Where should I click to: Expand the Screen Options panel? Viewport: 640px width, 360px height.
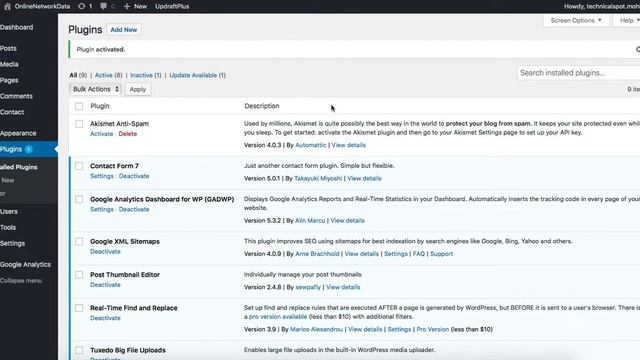tap(576, 20)
